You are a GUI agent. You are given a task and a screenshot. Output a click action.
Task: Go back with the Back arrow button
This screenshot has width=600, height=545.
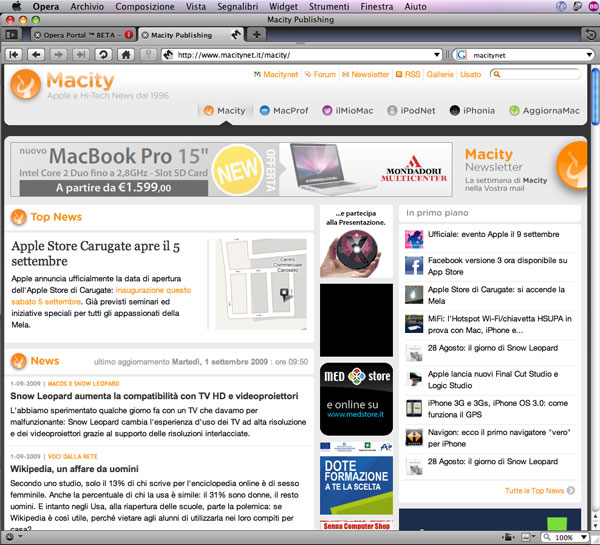(x=36, y=55)
